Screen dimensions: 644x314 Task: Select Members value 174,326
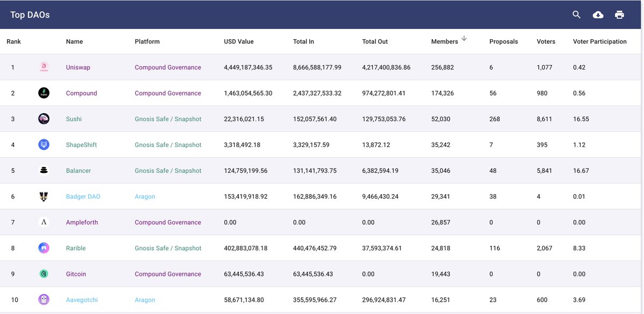click(x=442, y=93)
